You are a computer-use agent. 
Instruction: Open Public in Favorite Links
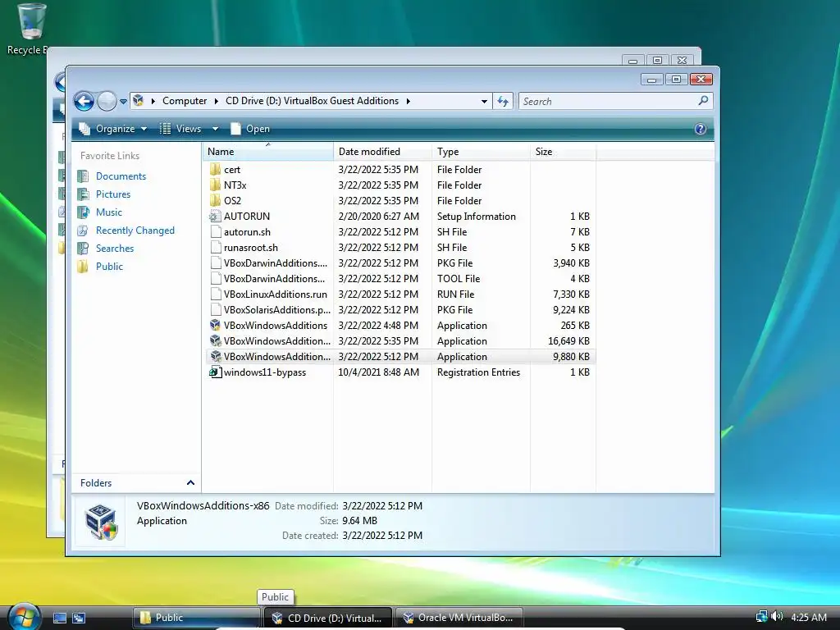coord(109,267)
